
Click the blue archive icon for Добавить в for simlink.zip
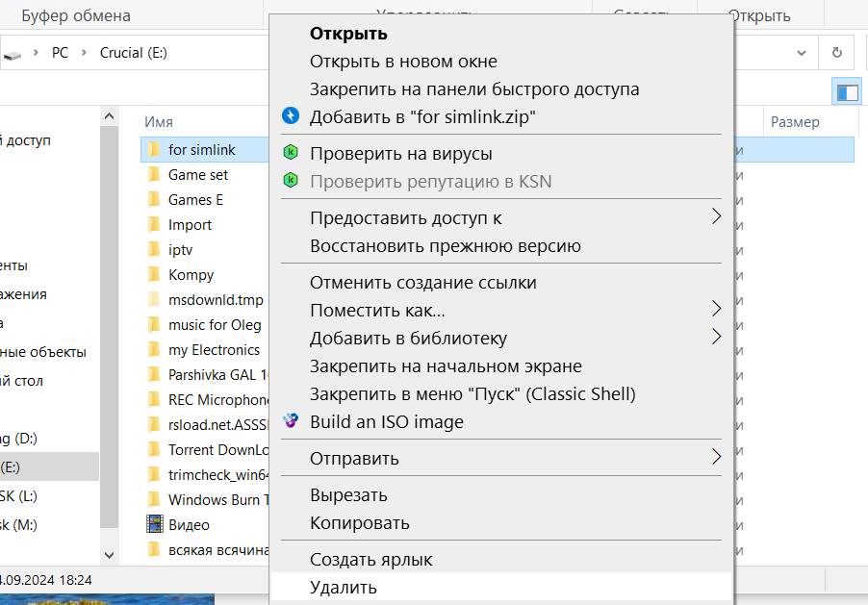click(x=291, y=116)
